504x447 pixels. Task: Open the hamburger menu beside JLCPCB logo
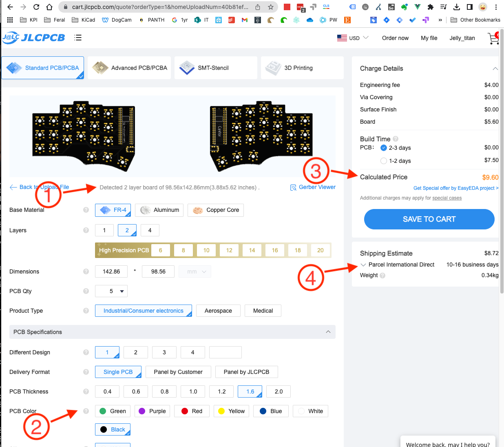(x=78, y=38)
